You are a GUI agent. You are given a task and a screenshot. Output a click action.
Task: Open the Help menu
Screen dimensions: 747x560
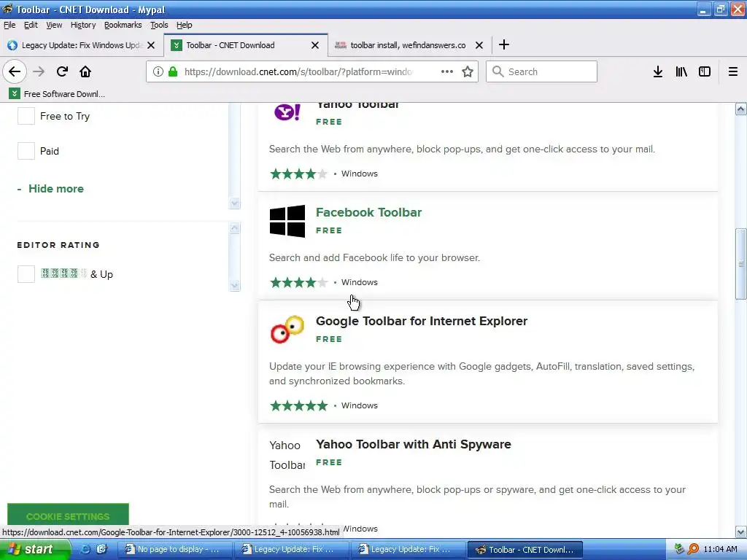click(x=184, y=25)
